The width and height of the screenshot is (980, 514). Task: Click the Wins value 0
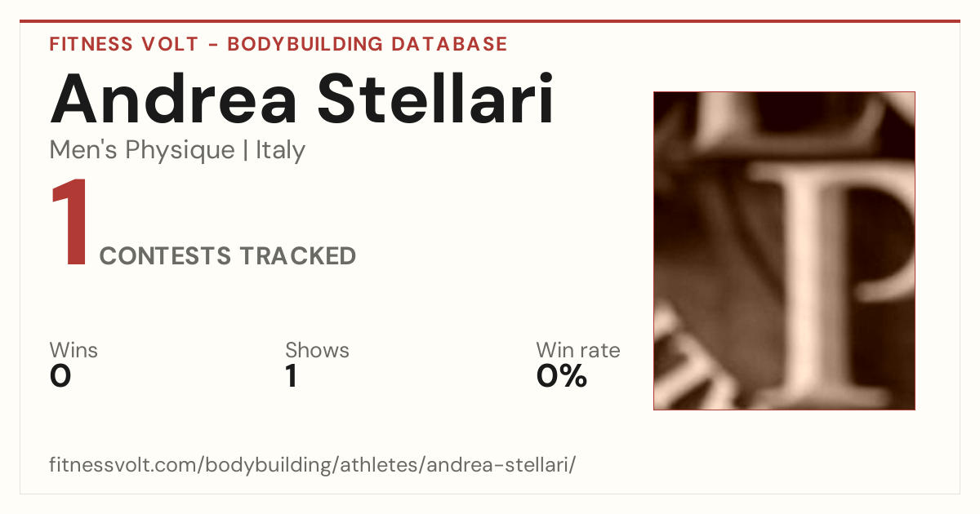[60, 377]
